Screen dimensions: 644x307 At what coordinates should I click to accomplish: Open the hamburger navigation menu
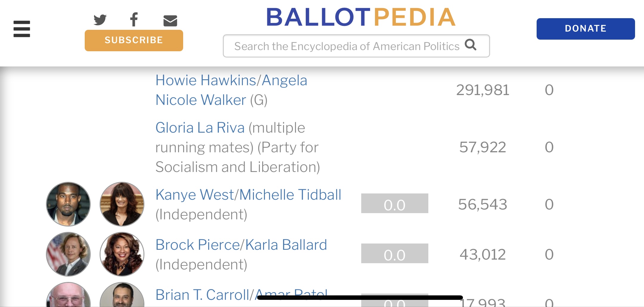pyautogui.click(x=22, y=29)
